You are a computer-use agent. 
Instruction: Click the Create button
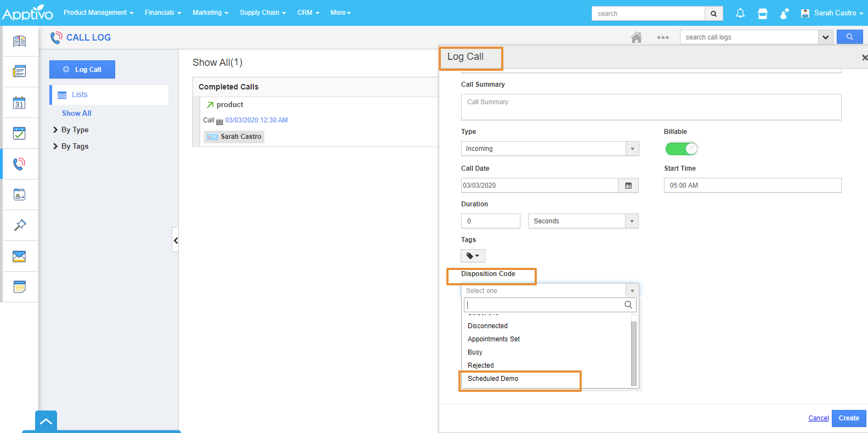pyautogui.click(x=849, y=418)
